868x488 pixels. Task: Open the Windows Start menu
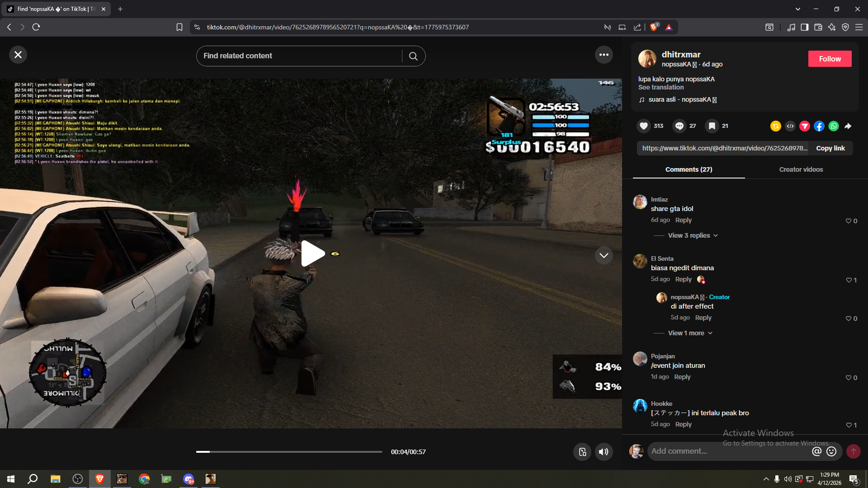[11, 479]
